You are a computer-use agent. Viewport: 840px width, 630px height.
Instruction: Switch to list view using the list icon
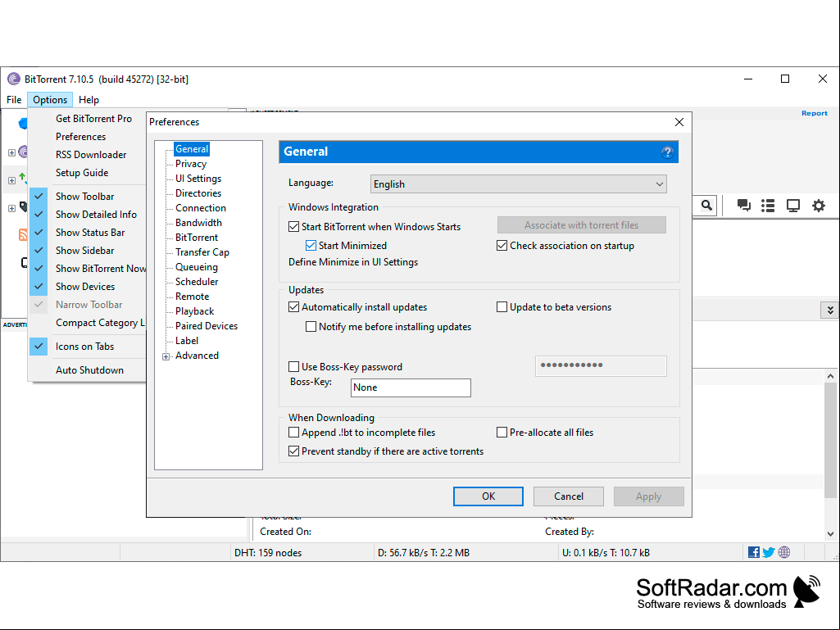pyautogui.click(x=768, y=205)
